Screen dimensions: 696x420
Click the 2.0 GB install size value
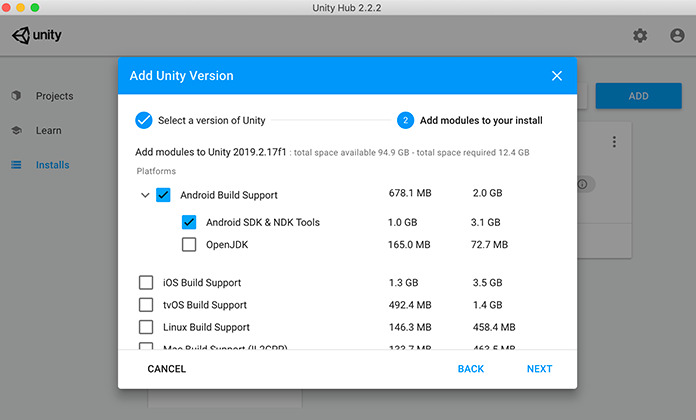pyautogui.click(x=487, y=193)
